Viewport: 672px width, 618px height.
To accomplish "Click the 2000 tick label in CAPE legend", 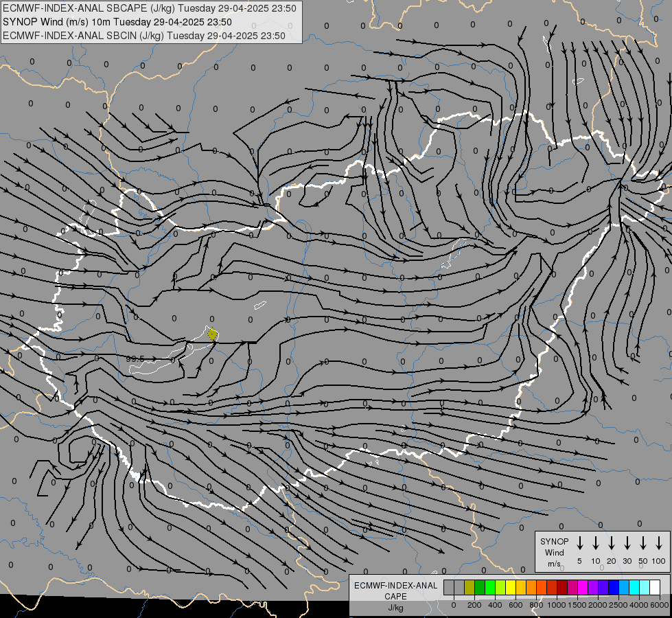I will point(598,605).
